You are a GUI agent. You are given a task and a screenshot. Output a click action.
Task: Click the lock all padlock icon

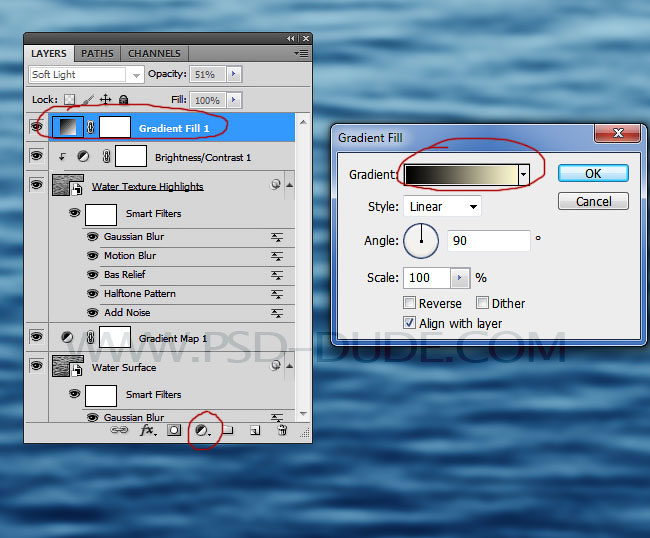coord(124,99)
